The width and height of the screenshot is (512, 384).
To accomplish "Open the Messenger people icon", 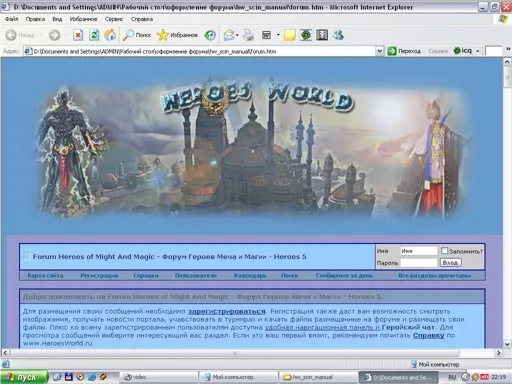I will pos(338,35).
